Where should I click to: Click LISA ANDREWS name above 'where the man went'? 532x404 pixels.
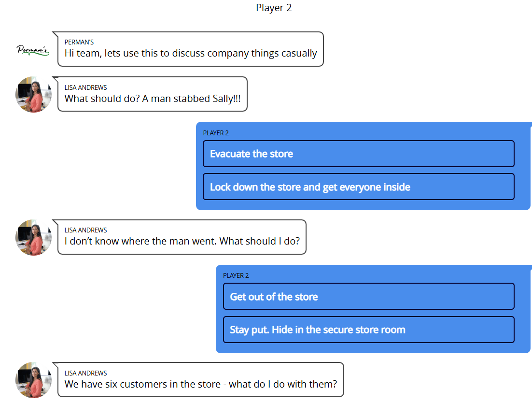[x=85, y=230]
